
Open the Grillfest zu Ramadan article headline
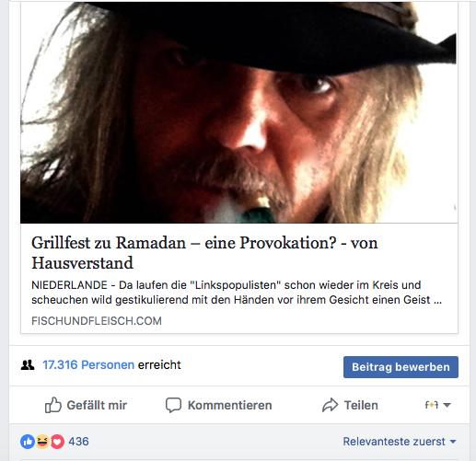coord(204,252)
